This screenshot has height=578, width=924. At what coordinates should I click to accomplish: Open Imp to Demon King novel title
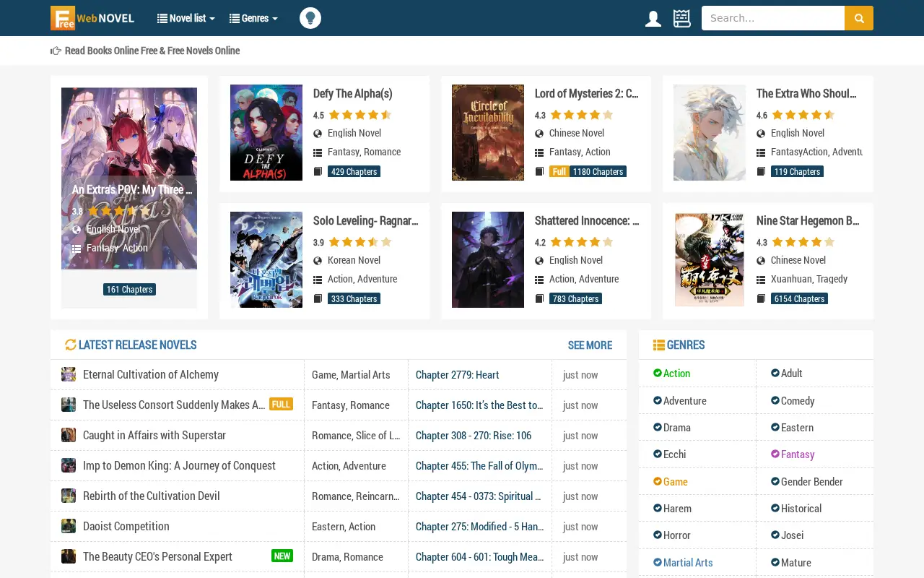[x=179, y=465]
